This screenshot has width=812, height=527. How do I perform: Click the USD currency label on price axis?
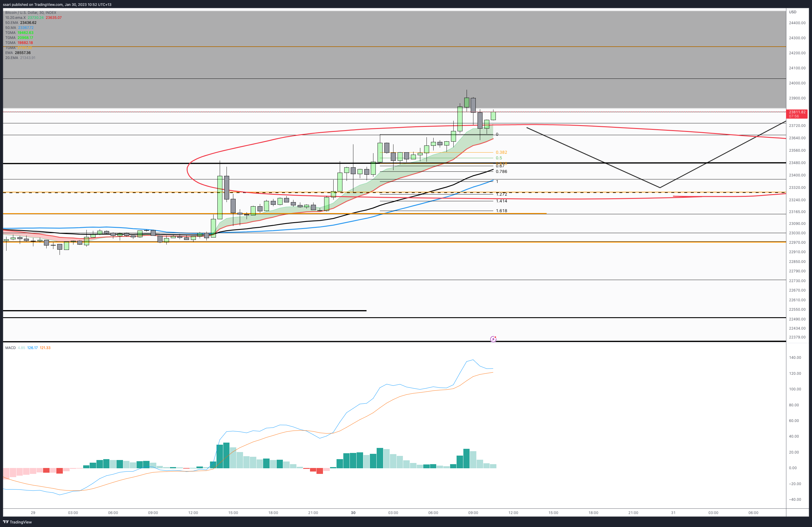[x=793, y=12]
